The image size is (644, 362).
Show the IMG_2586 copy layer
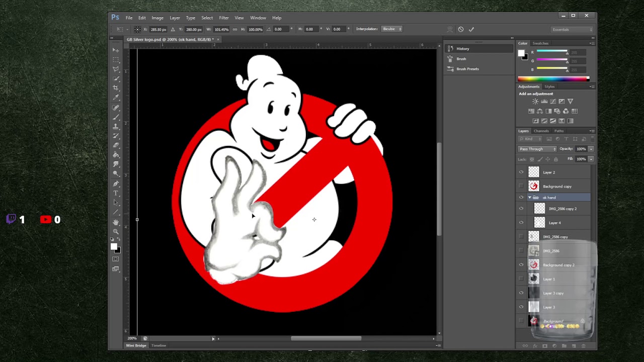[521, 237]
